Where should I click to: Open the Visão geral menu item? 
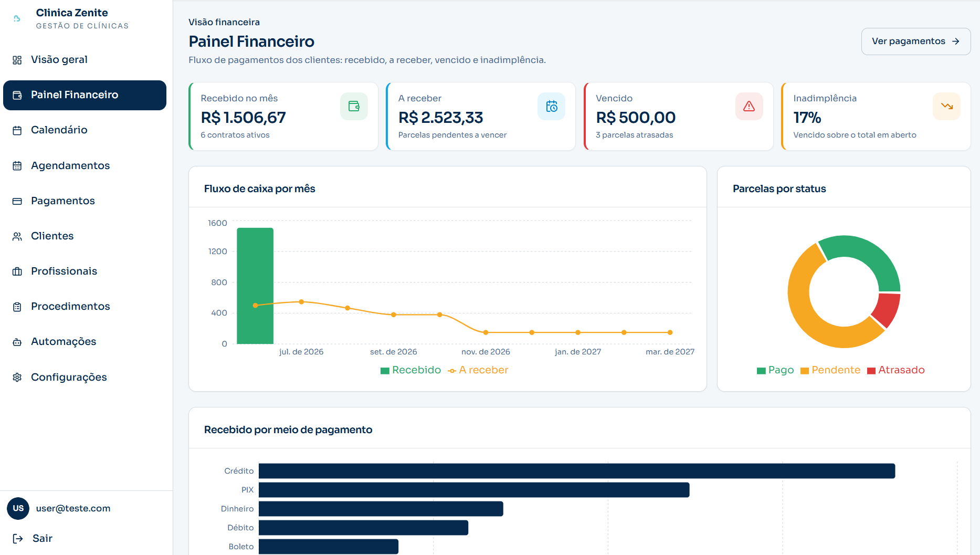click(85, 60)
